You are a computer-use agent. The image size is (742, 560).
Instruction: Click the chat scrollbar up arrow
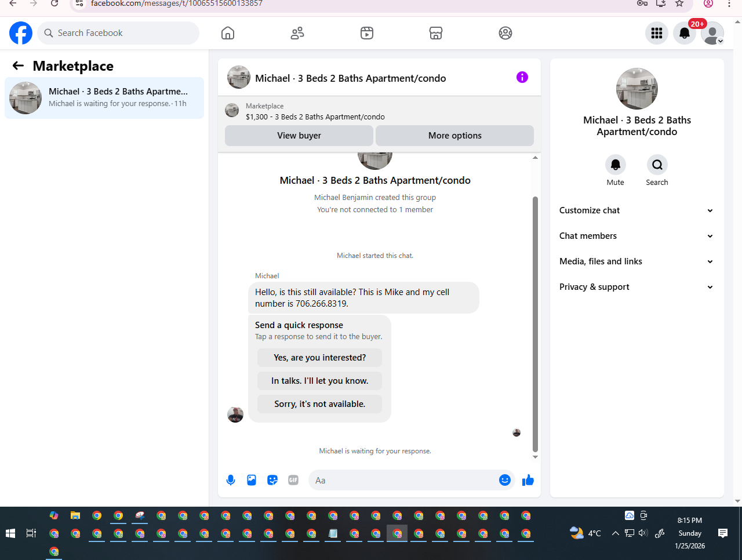tap(535, 158)
